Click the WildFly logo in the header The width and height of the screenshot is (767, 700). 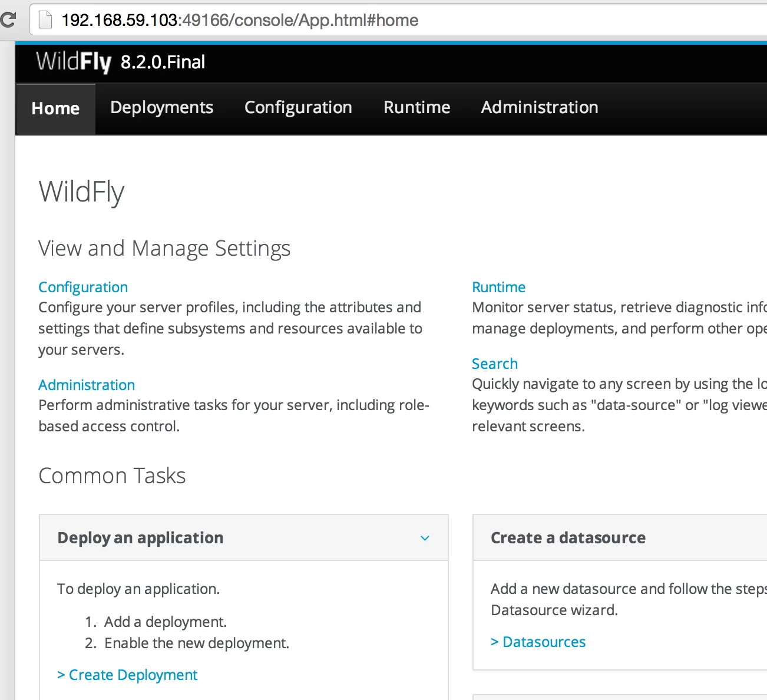coord(74,62)
